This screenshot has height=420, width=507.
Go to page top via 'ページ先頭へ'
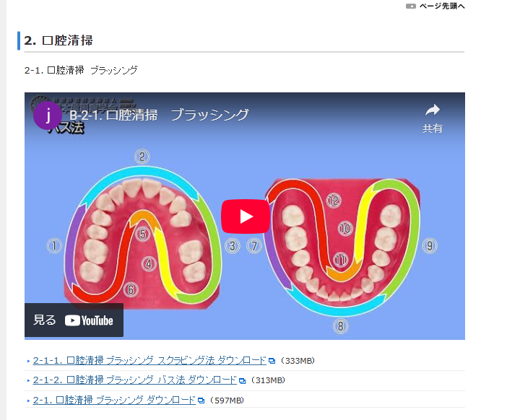tap(442, 6)
